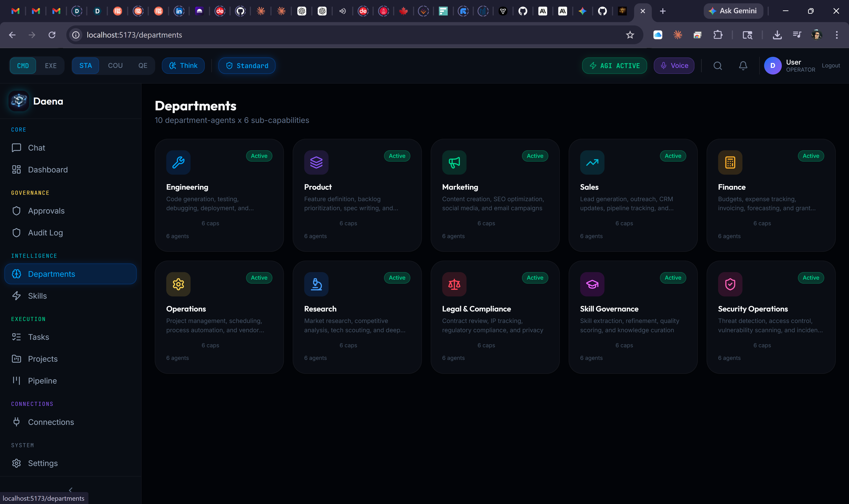This screenshot has width=849, height=504.
Task: Select the COU segment option
Action: click(115, 66)
